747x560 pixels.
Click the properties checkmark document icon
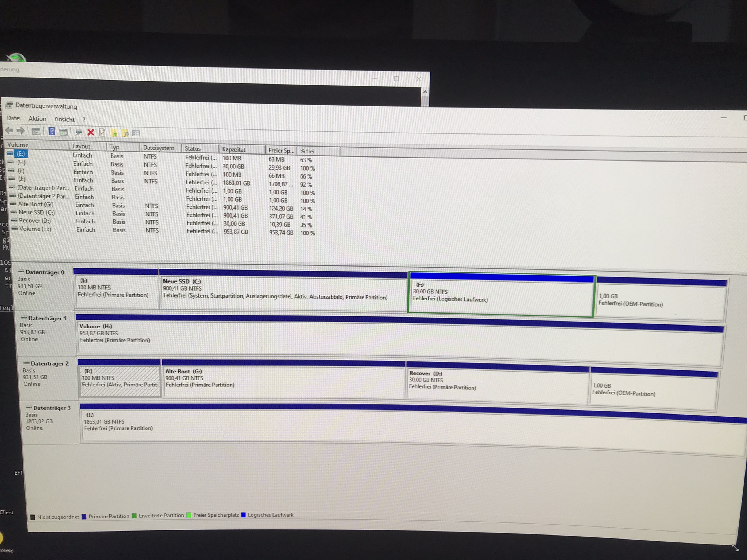pos(102,133)
